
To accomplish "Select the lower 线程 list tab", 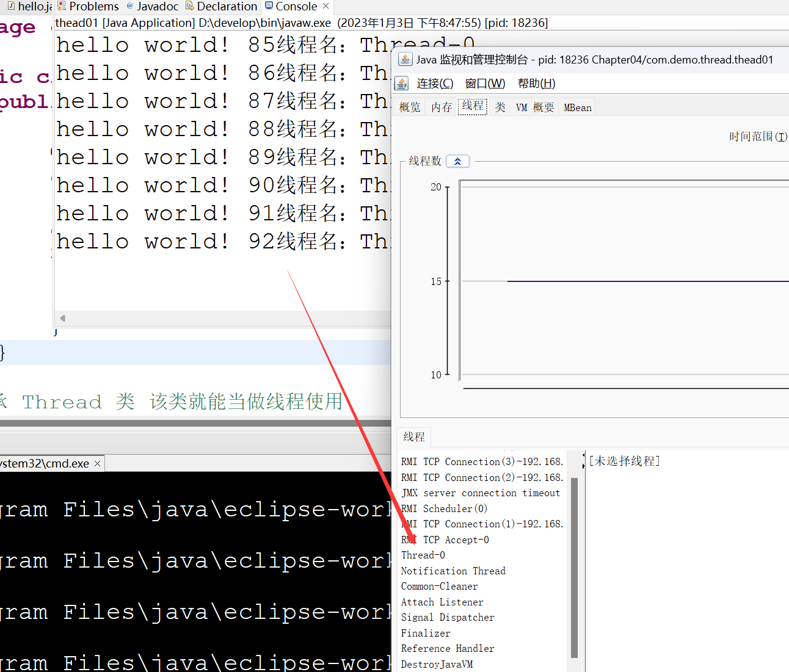I will [x=414, y=437].
